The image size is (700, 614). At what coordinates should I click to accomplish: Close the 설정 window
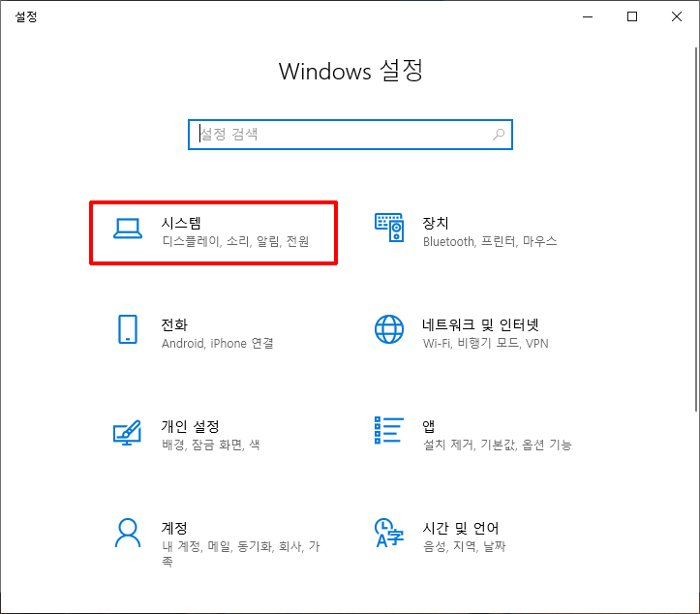click(677, 17)
